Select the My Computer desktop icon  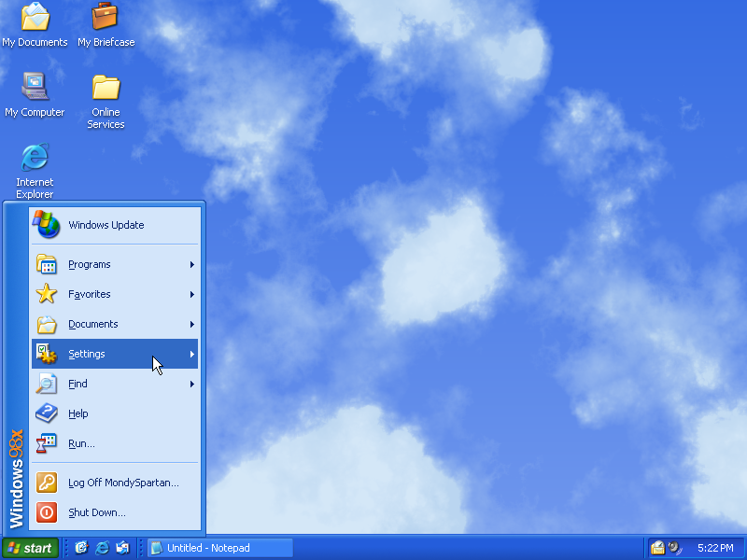point(35,95)
